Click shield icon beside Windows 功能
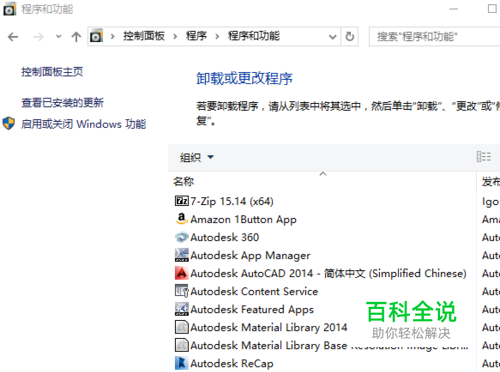This screenshot has height=372, width=500. [9, 123]
